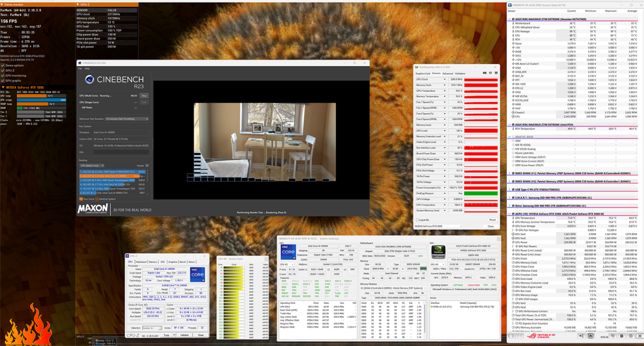Open the Graphics tab in CPU-Z
The image size is (644, 346).
[x=172, y=262]
